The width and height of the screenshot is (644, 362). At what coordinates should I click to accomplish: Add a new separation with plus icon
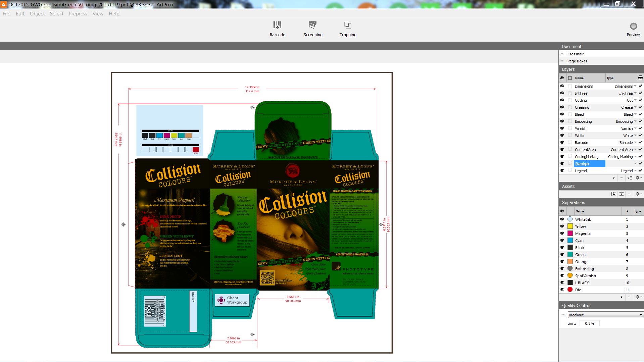[x=622, y=297]
